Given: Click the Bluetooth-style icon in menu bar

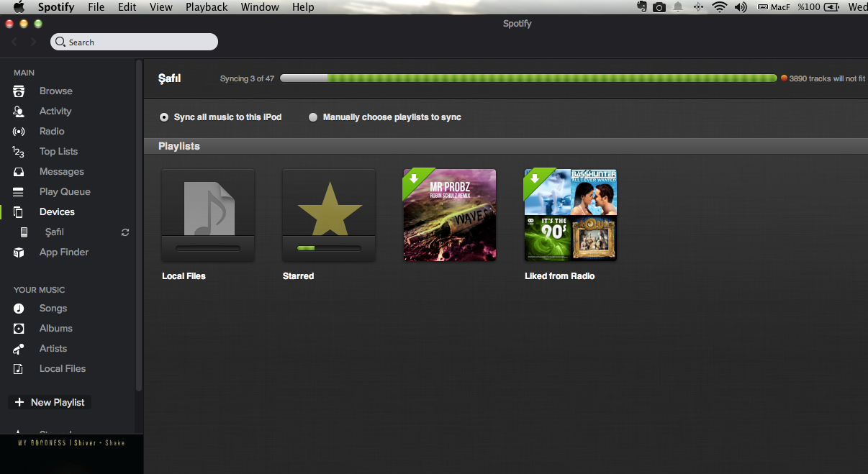Looking at the screenshot, I should point(698,7).
